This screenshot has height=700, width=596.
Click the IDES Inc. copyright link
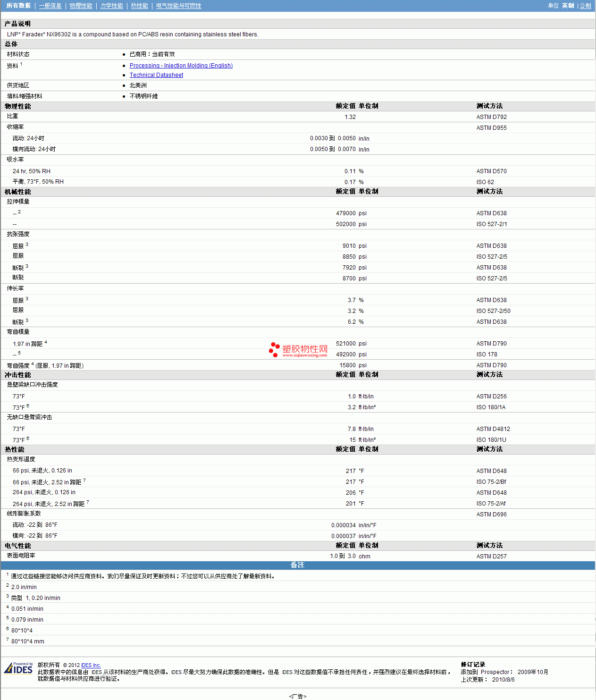pyautogui.click(x=91, y=665)
